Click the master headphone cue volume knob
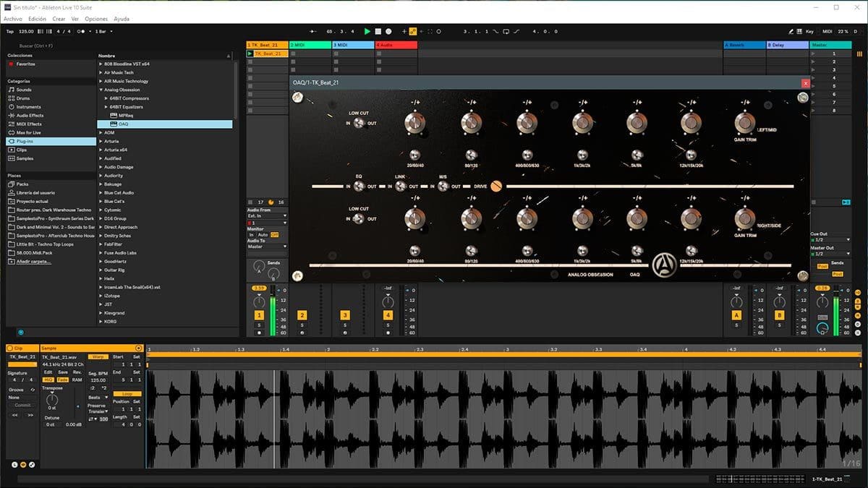This screenshot has width=868, height=488. 821,328
